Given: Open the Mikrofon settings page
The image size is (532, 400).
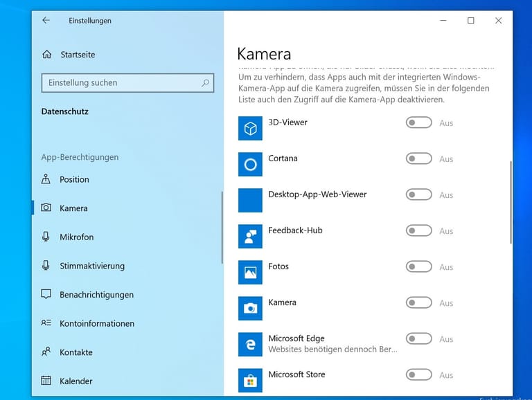Looking at the screenshot, I should 127,237.
